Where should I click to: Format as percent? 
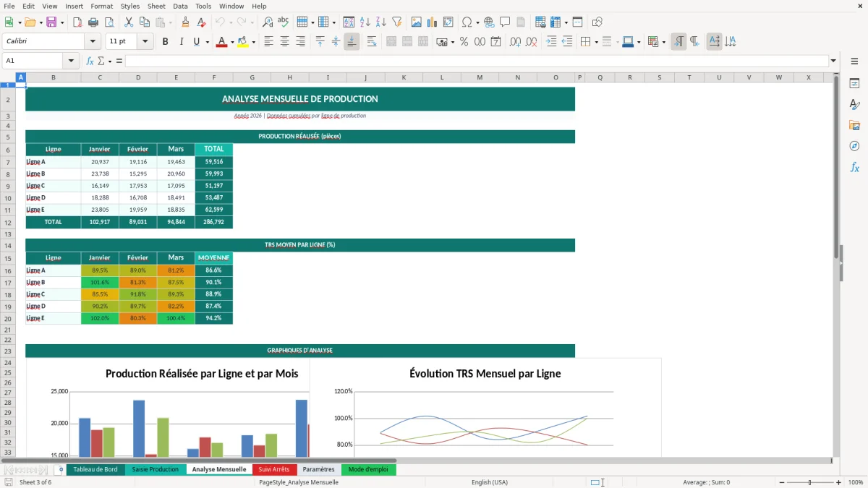tap(464, 42)
